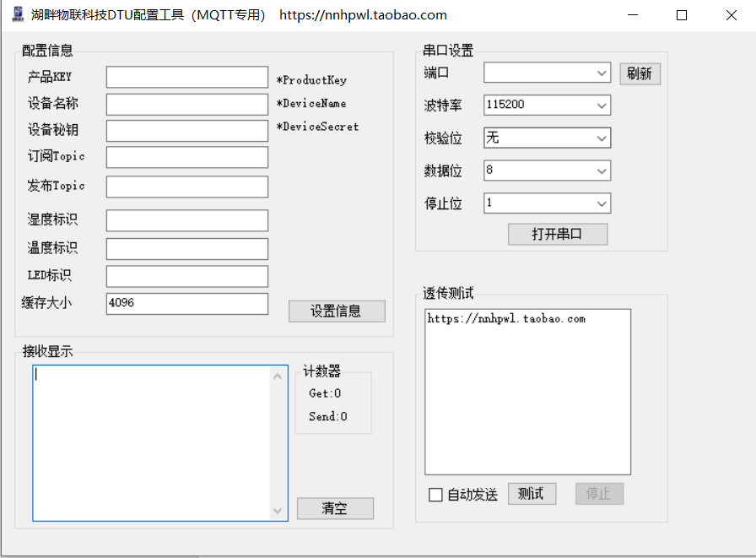Click inside the 产品KEY input field
The image size is (756, 558).
tap(186, 77)
